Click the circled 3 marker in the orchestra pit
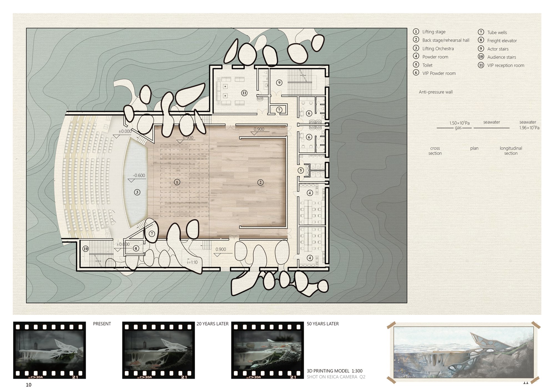 coord(137,192)
